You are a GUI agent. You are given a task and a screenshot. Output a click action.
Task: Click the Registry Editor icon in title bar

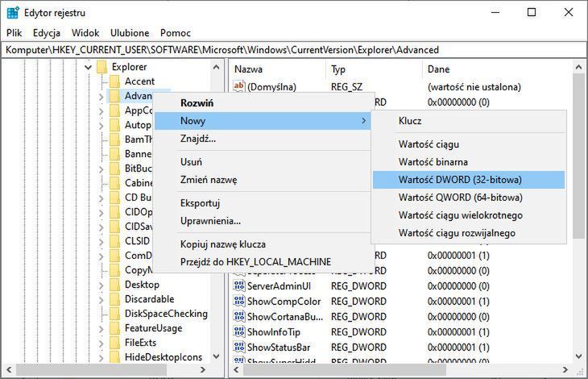click(13, 12)
